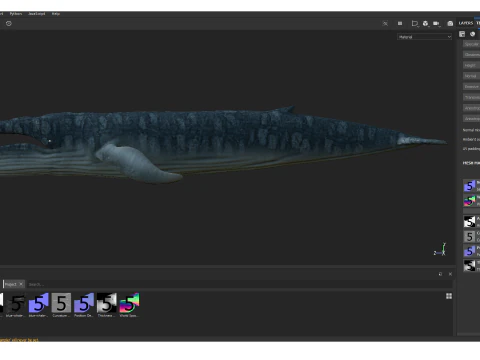The width and height of the screenshot is (480, 360).
Task: Select the gray curvature mesh map thumbnail
Action: tap(470, 236)
